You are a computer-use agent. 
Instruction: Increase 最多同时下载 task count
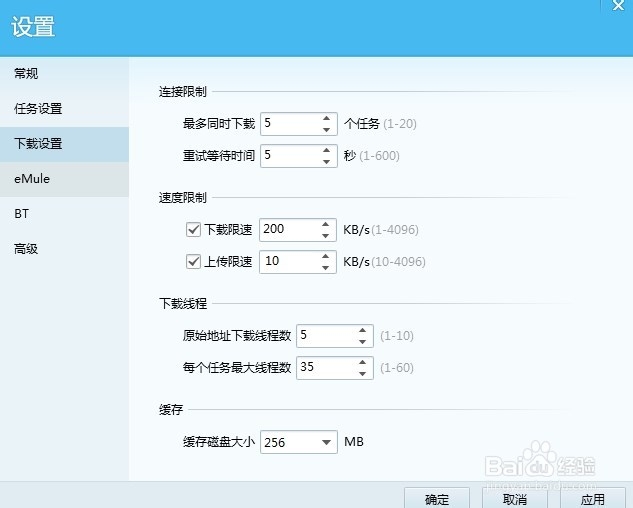327,118
